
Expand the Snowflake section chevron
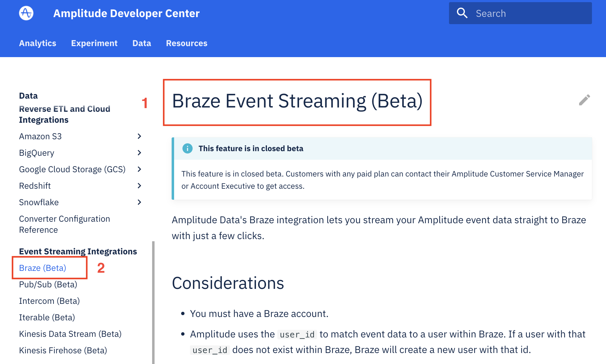coord(139,202)
